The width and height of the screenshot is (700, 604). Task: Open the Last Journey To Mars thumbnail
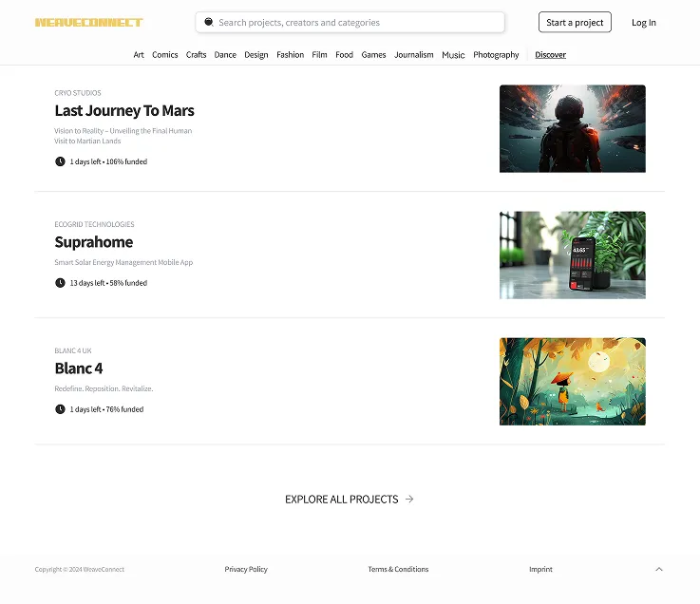coord(572,128)
